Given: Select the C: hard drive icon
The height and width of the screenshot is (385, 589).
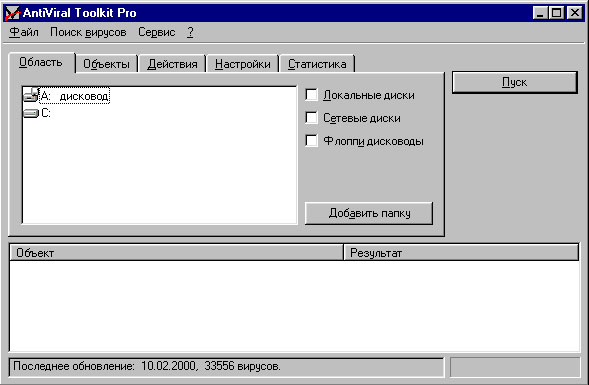Looking at the screenshot, I should click(x=31, y=113).
